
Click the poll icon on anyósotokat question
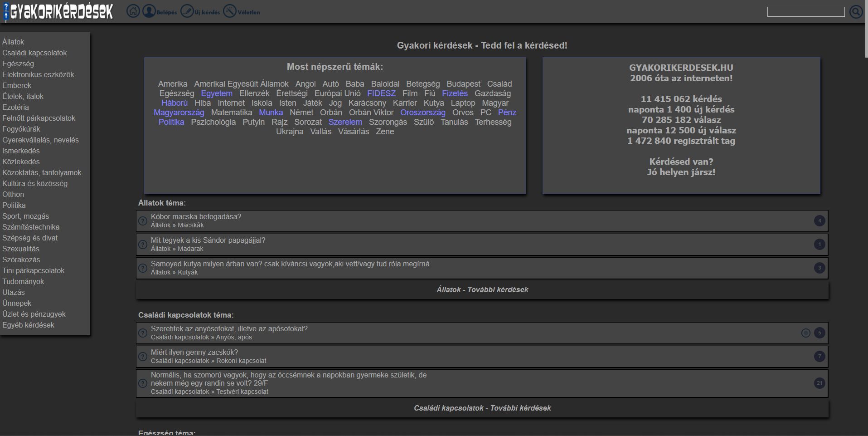pos(806,333)
